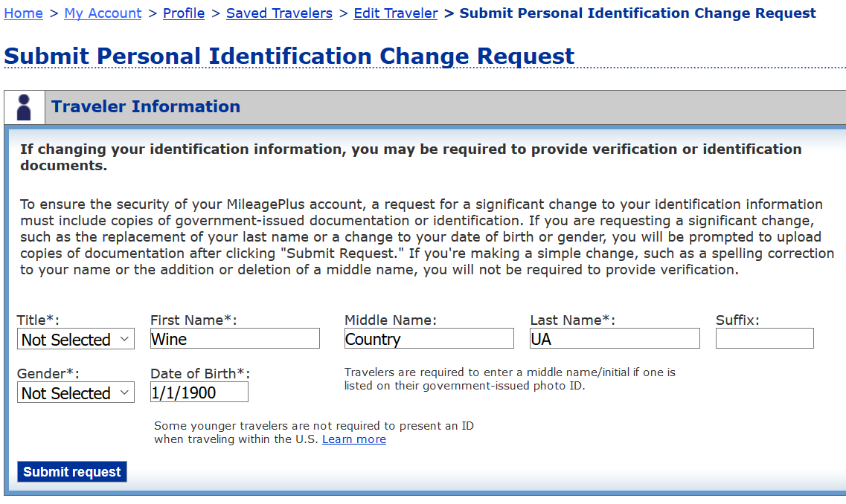Click the Middle Name input field
846x504 pixels.
(x=429, y=340)
